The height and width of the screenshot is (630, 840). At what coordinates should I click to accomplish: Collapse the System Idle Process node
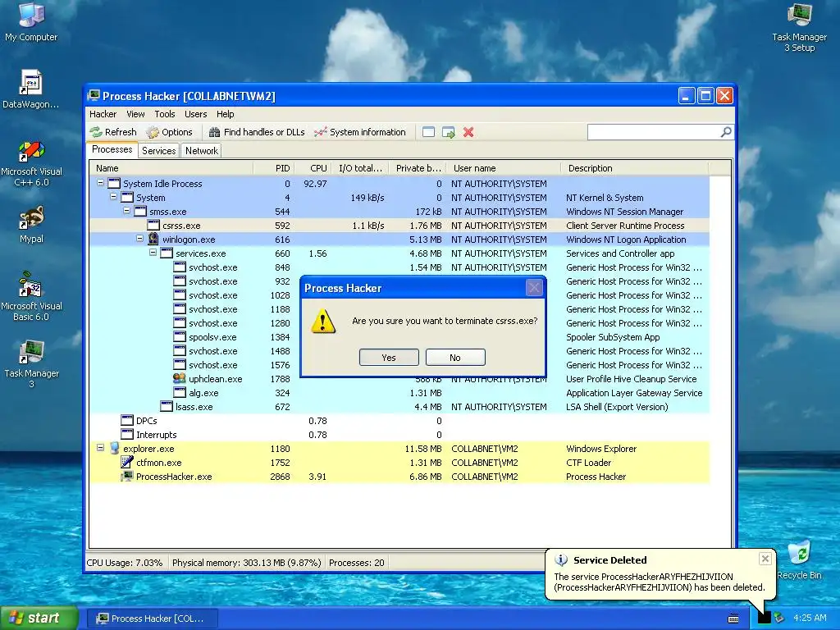pyautogui.click(x=100, y=183)
